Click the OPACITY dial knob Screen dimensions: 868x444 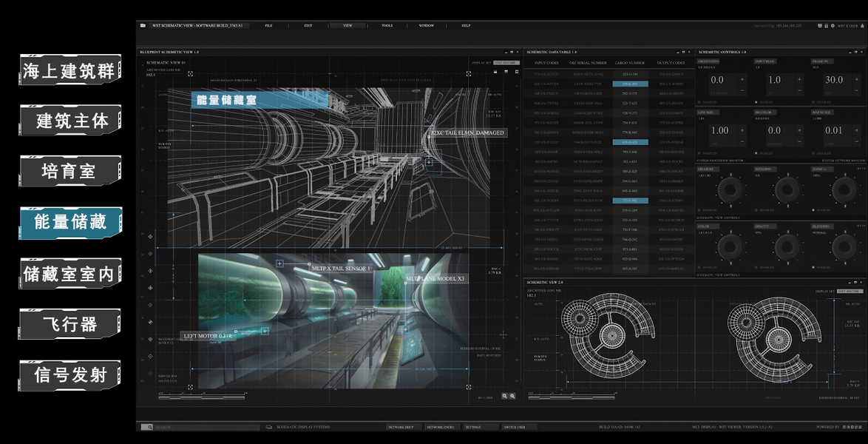787,246
